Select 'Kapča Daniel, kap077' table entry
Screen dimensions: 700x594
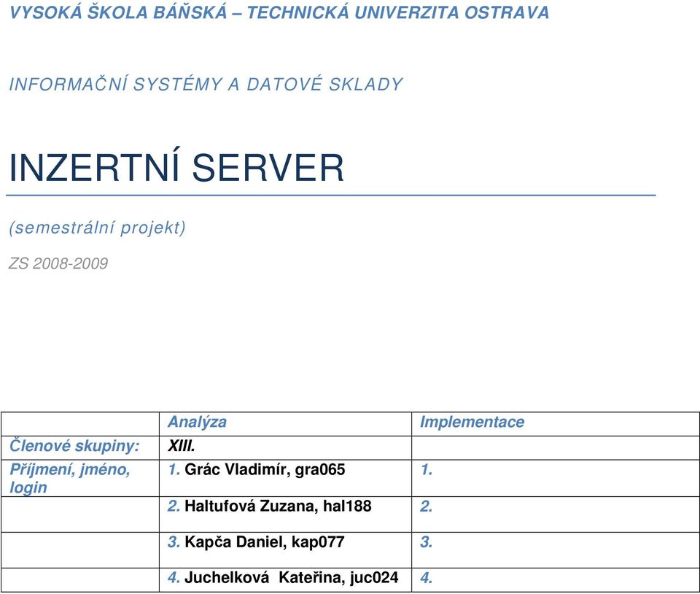(264, 542)
